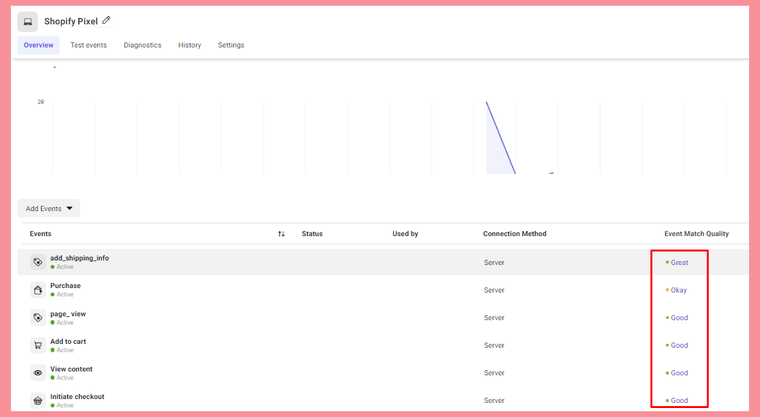Click the add_shipping_info tag icon
Screen dimensions: 760x417
click(37, 262)
